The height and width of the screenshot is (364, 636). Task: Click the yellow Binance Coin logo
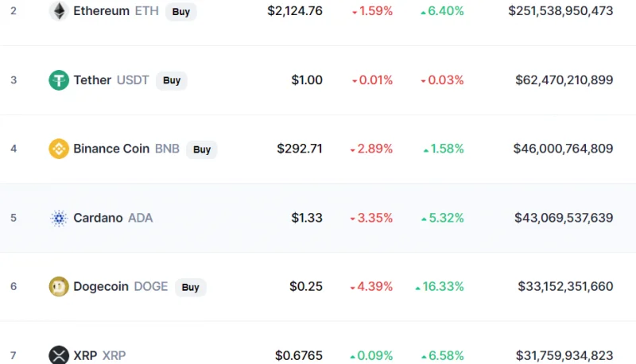point(59,149)
